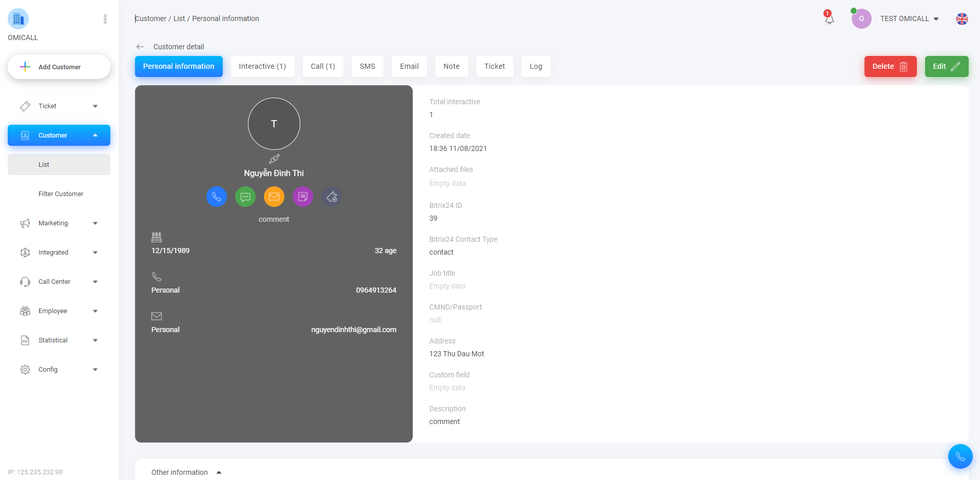980x480 pixels.
Task: Expand the Marketing sidebar menu
Action: click(x=59, y=223)
